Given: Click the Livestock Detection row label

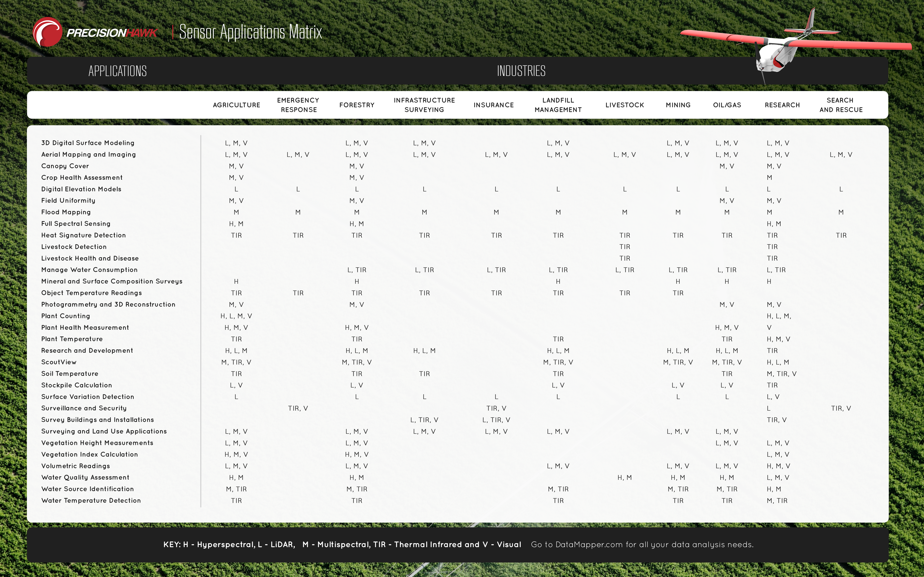Looking at the screenshot, I should point(74,247).
